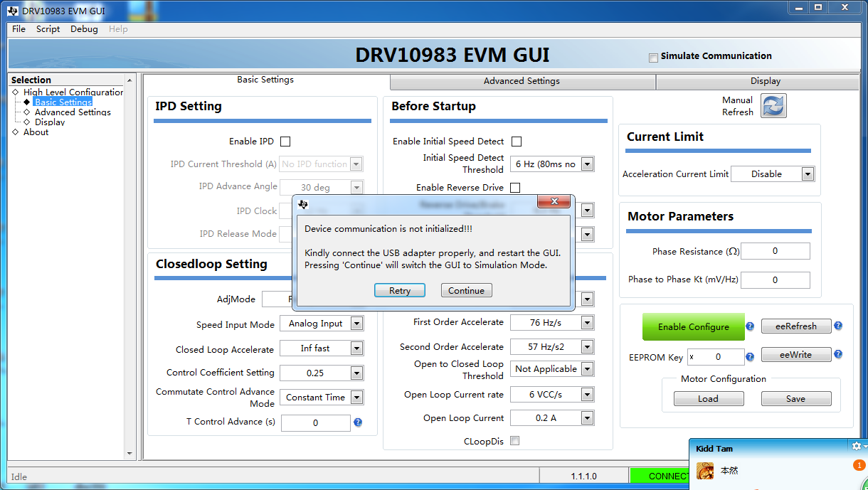Toggle the CLoopDis checkbox
The image size is (868, 490).
tap(514, 441)
